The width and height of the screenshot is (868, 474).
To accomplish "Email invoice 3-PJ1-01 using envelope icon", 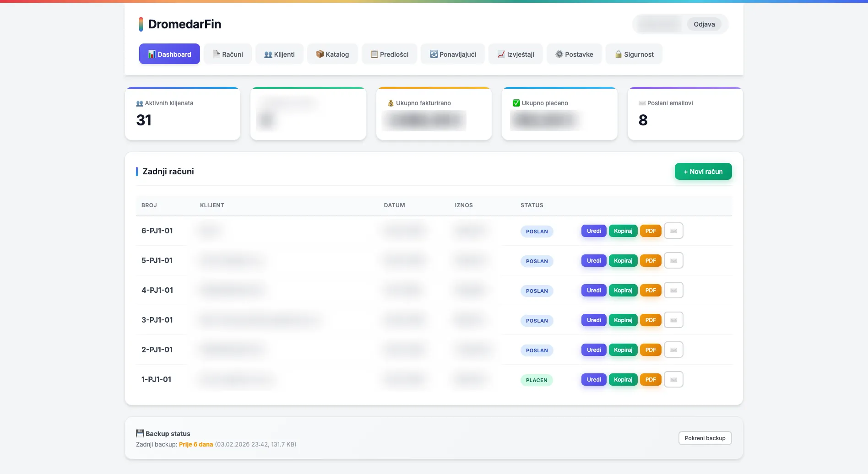I will coord(673,320).
